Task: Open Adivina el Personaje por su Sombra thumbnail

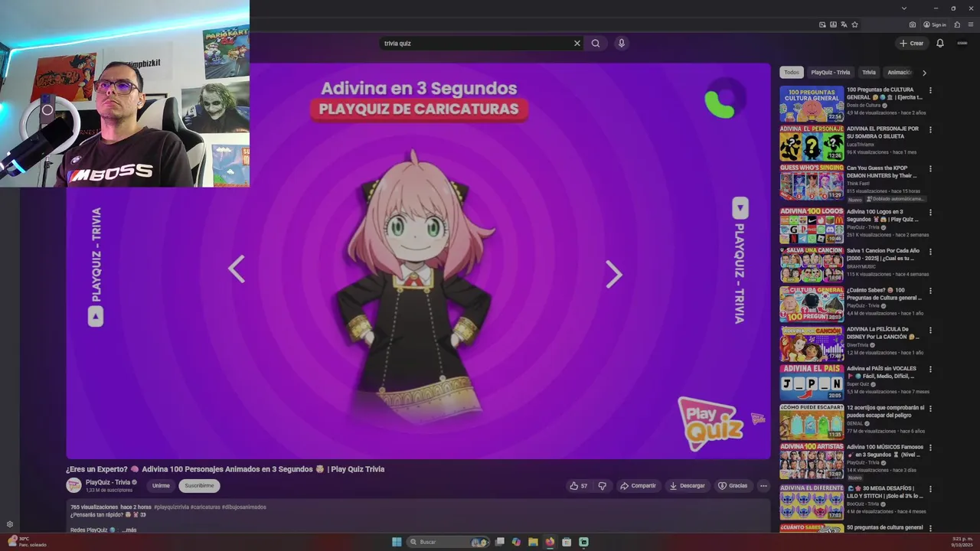Action: coord(812,143)
